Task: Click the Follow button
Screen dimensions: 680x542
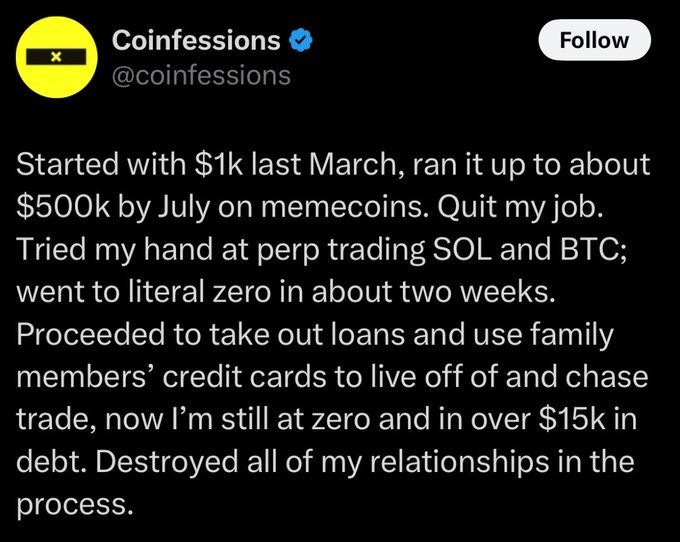Action: (x=594, y=40)
